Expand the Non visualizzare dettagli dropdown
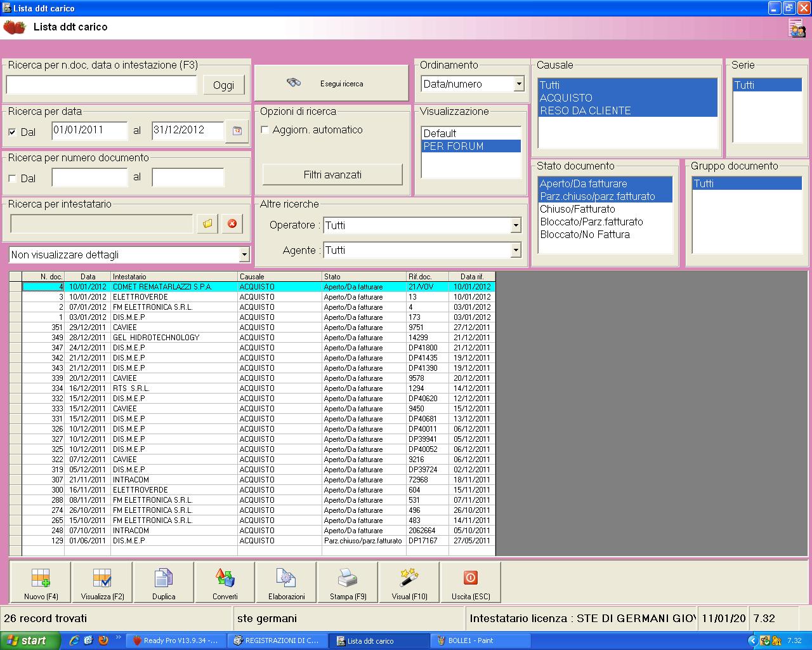 tap(244, 255)
